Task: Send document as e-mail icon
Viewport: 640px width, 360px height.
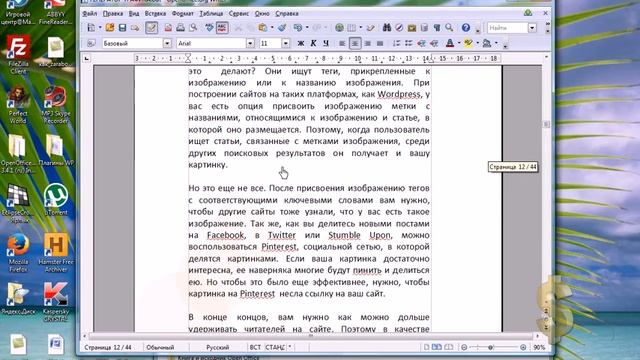Action: [135, 28]
